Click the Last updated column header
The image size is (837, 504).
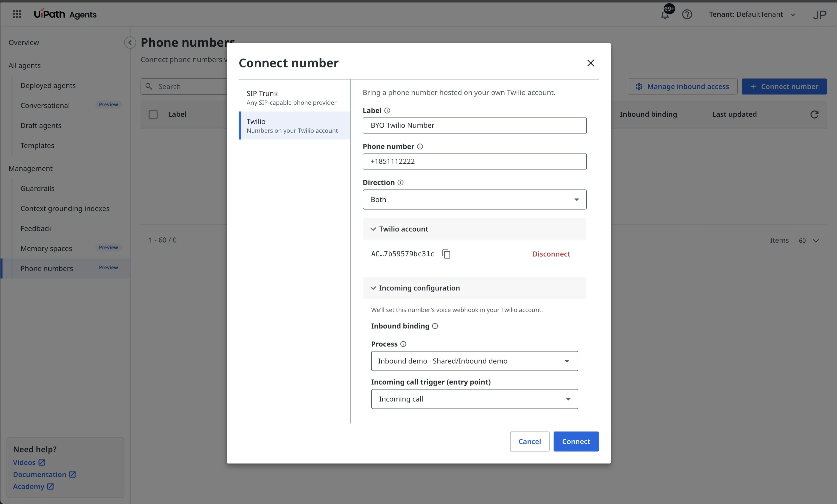pos(734,114)
